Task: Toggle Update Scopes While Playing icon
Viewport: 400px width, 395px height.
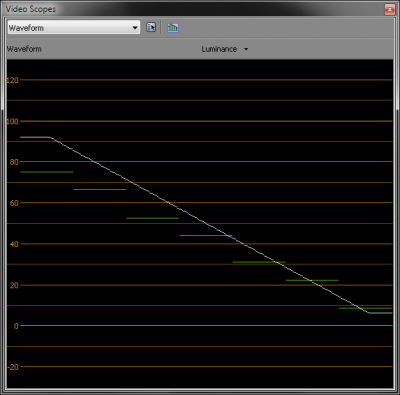Action: [x=173, y=27]
